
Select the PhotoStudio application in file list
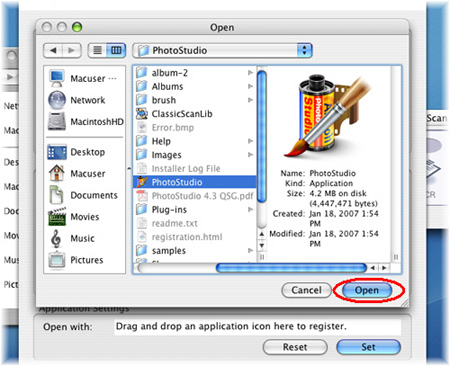coord(195,182)
